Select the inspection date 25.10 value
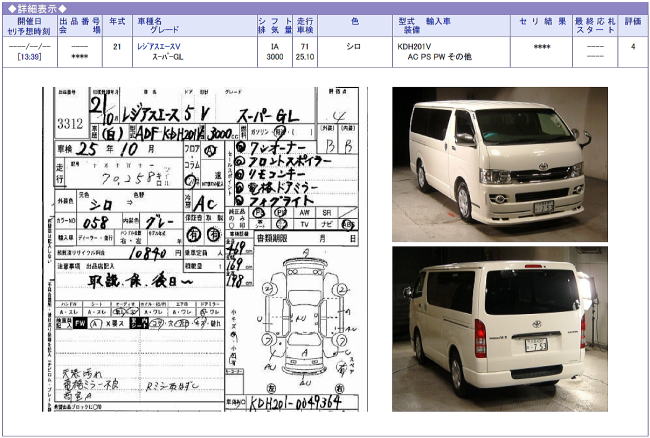The width and height of the screenshot is (650, 438). (x=305, y=57)
